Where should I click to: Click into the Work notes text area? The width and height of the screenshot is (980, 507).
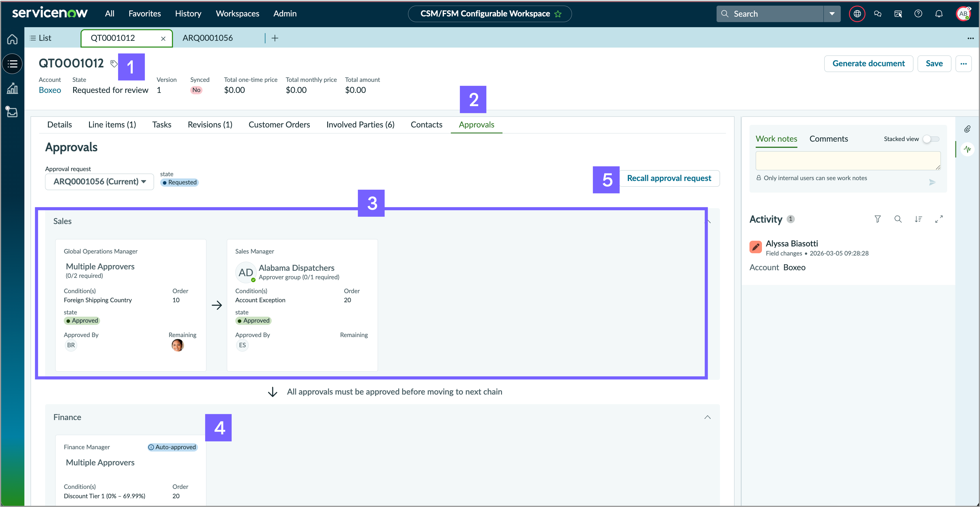click(x=848, y=161)
